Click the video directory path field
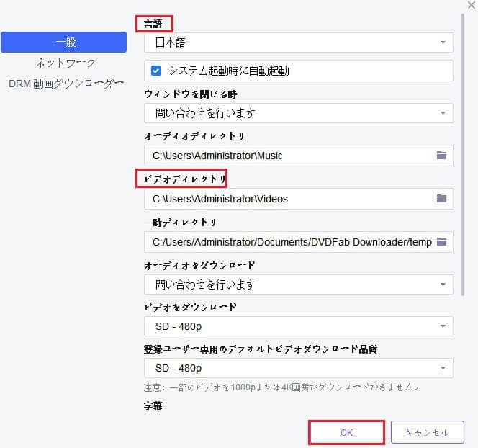 pos(288,199)
